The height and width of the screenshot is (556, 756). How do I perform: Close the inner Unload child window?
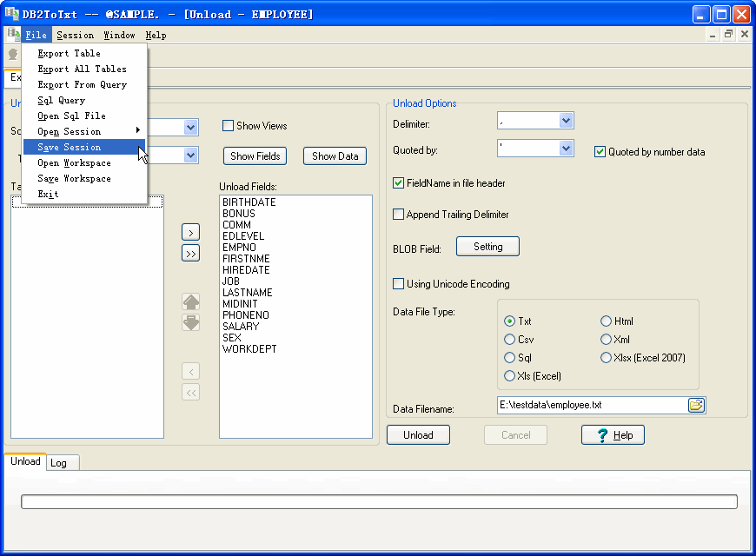click(745, 34)
